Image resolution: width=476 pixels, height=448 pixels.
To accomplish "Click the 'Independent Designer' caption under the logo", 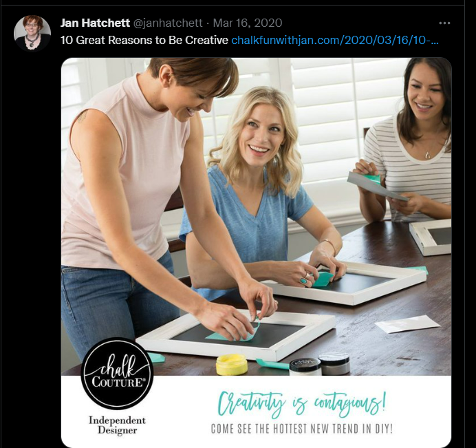I will [117, 425].
